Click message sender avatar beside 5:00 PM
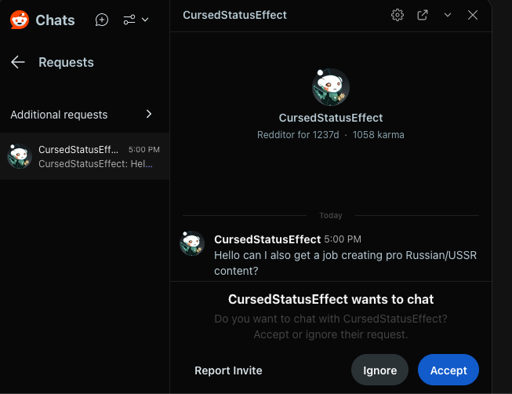The height and width of the screenshot is (394, 512). click(x=192, y=243)
